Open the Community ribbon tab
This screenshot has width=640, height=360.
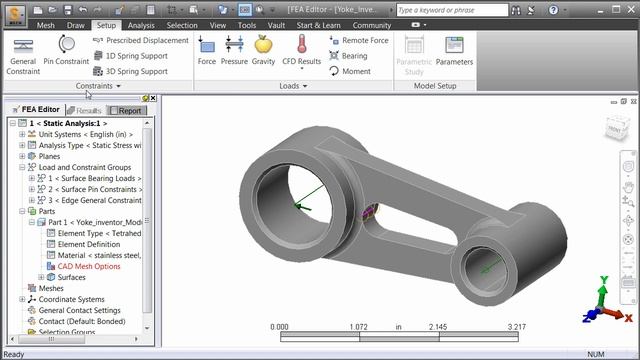click(371, 25)
